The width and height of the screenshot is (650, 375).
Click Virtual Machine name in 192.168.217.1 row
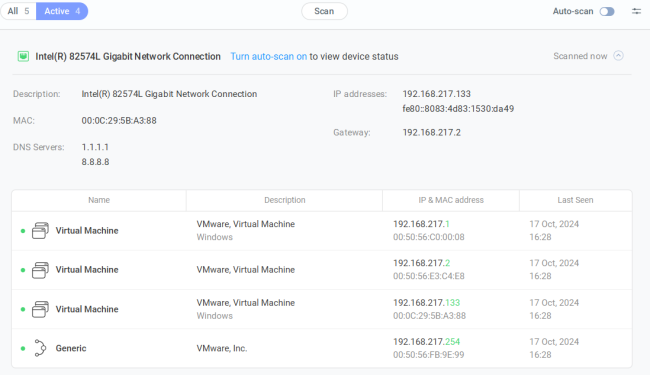tap(87, 231)
